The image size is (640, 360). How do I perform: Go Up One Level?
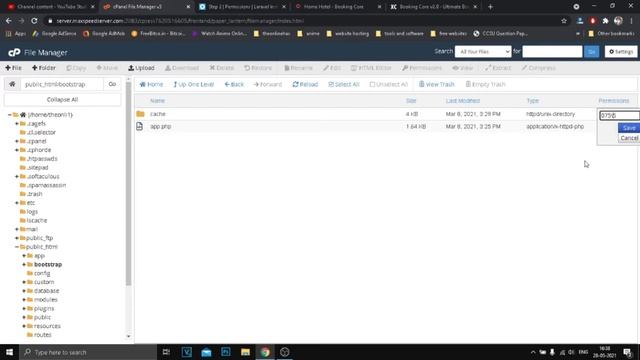pyautogui.click(x=193, y=84)
